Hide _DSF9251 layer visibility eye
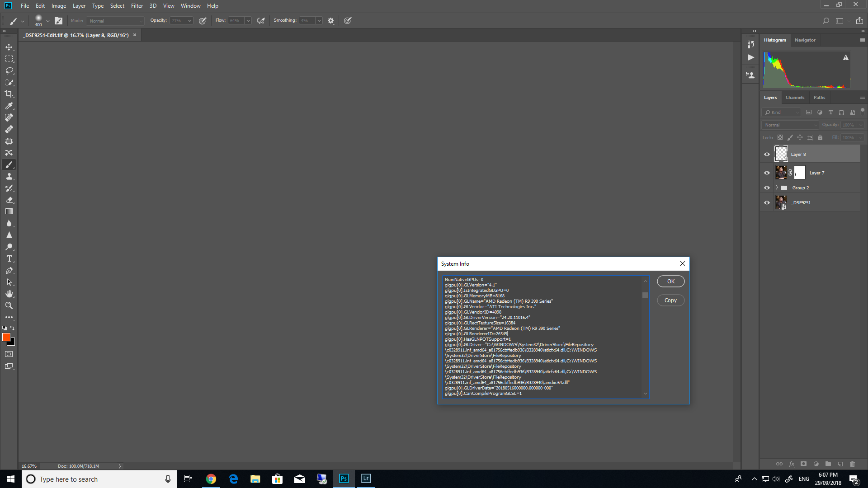This screenshot has width=868, height=488. pos(767,203)
